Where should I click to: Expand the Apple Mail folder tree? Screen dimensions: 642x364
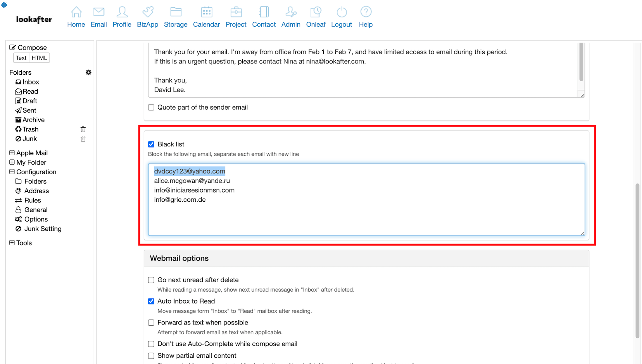pos(12,153)
